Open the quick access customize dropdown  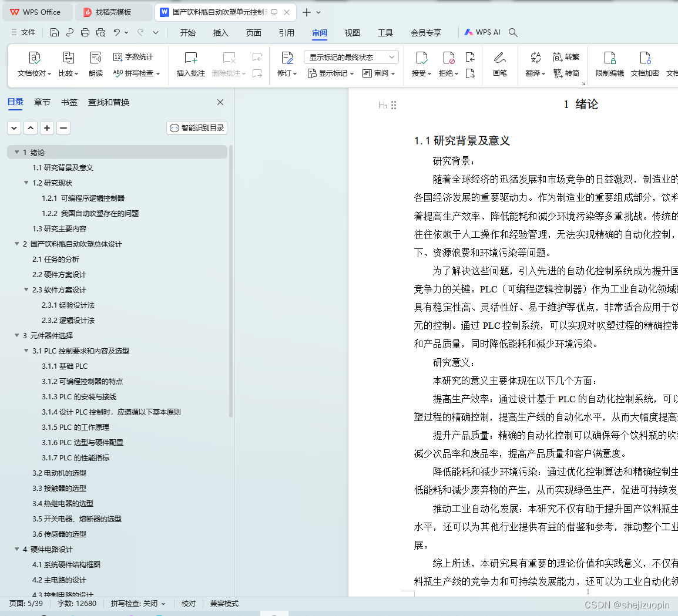point(156,32)
